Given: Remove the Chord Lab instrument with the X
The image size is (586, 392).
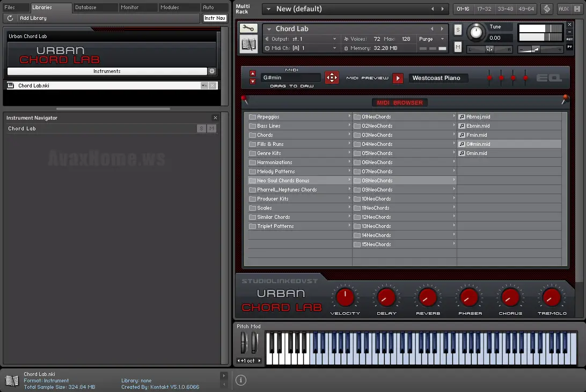Looking at the screenshot, I should point(569,25).
